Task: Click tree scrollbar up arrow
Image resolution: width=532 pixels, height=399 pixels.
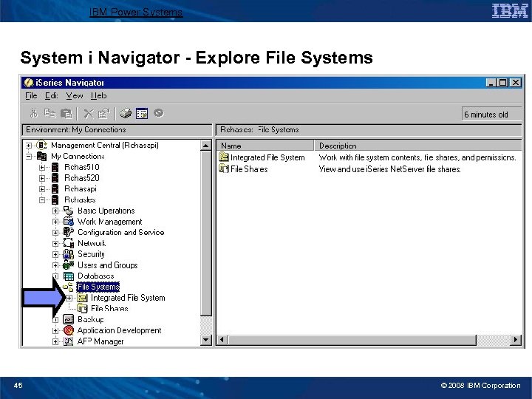Action: click(x=206, y=146)
